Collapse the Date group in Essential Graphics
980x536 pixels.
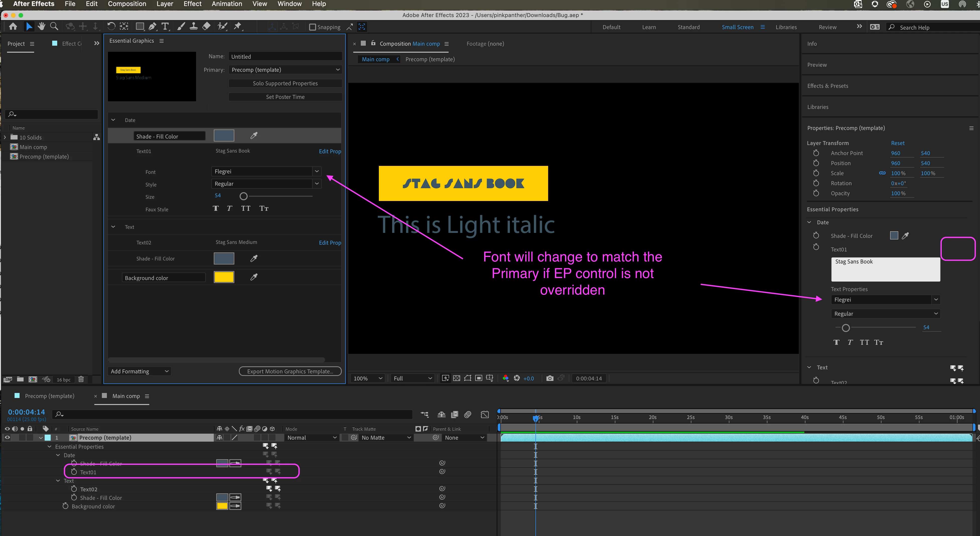pos(113,120)
